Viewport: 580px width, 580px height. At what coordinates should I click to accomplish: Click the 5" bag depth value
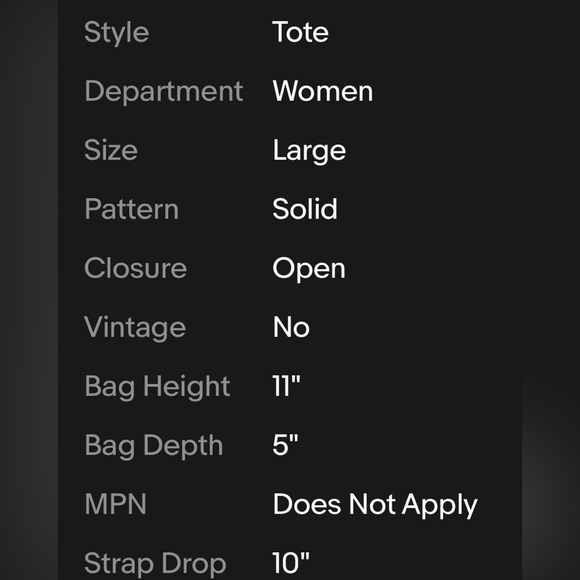[285, 445]
